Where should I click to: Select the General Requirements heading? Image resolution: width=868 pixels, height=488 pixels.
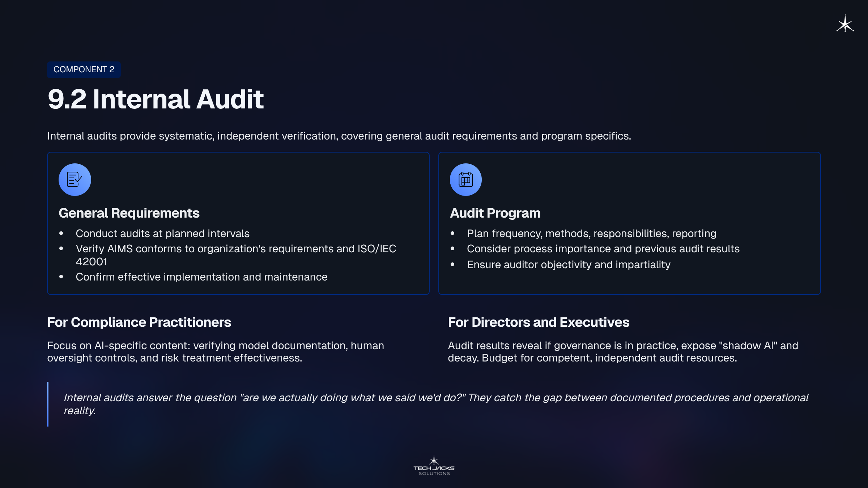pos(129,213)
